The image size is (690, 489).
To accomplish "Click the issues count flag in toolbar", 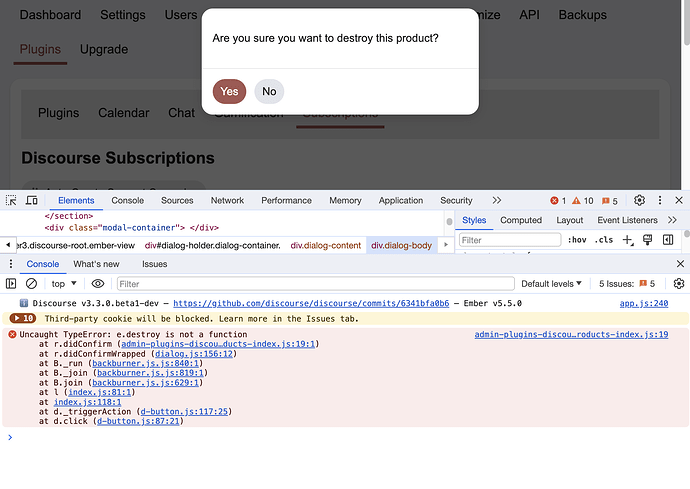I will point(610,201).
